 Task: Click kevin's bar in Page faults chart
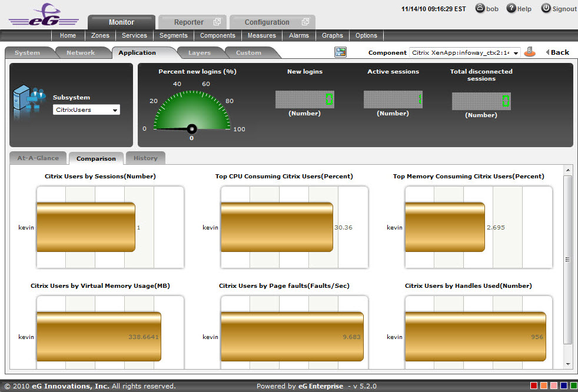(x=293, y=337)
